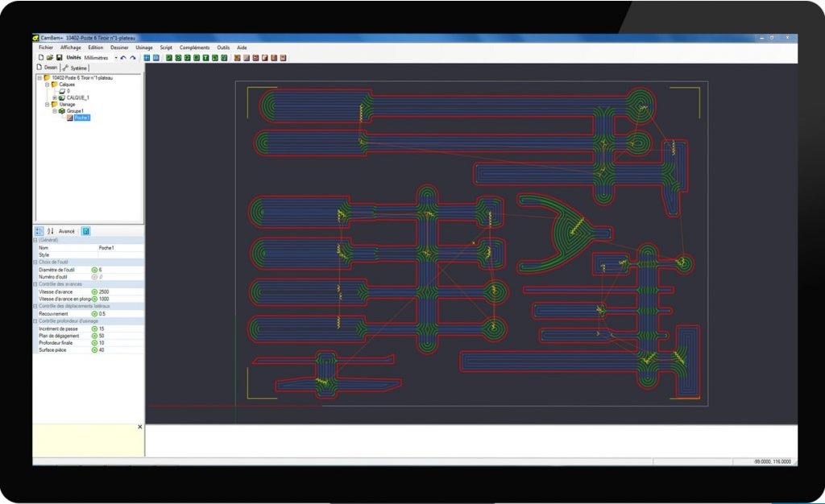
Task: Toggle the green icon beside Recouvrement
Action: point(94,313)
